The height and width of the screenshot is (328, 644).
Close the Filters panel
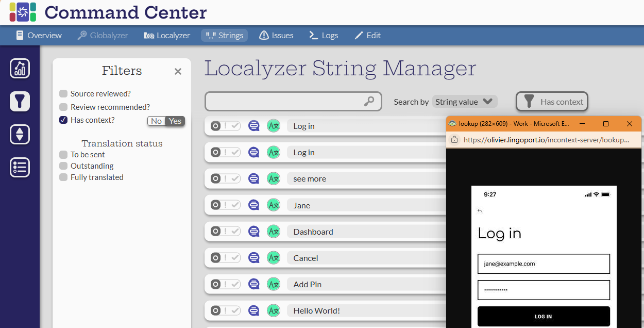point(178,72)
